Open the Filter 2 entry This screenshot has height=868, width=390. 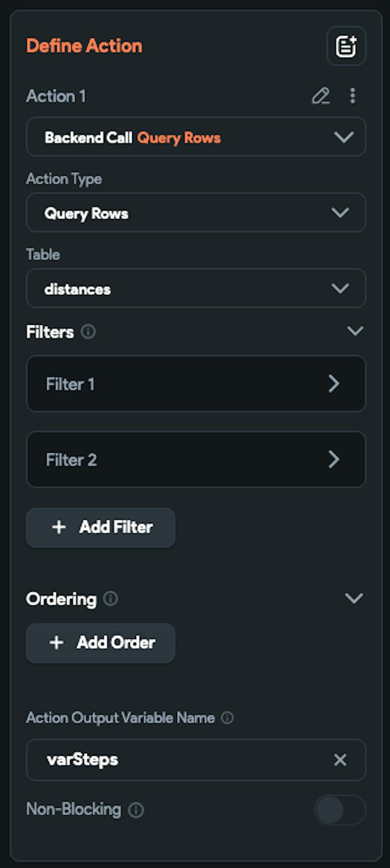click(x=196, y=459)
